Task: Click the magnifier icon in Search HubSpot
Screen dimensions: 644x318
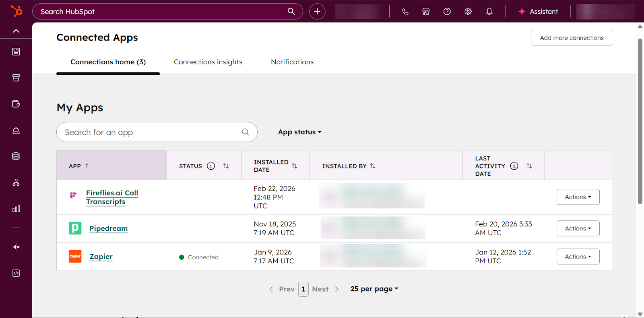Action: (291, 11)
